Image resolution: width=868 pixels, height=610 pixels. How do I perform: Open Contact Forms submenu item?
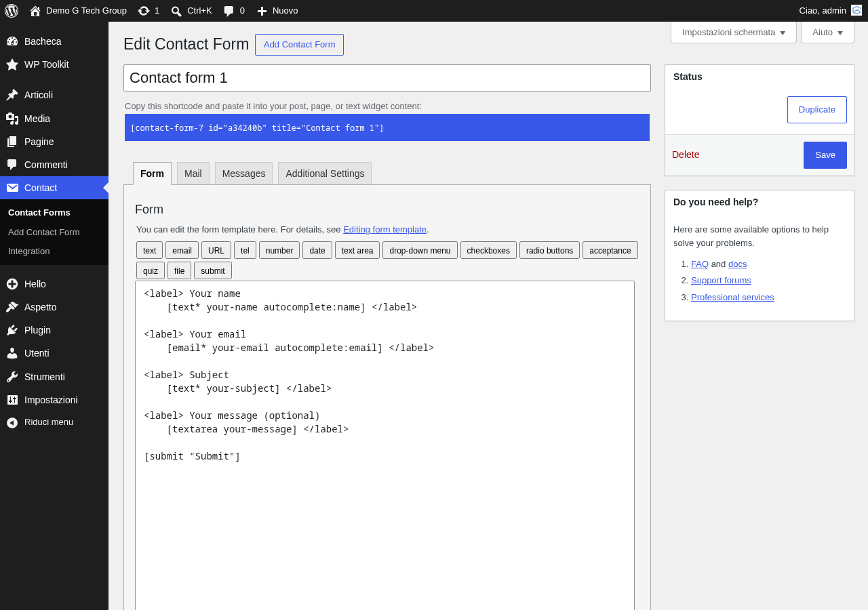pyautogui.click(x=39, y=212)
